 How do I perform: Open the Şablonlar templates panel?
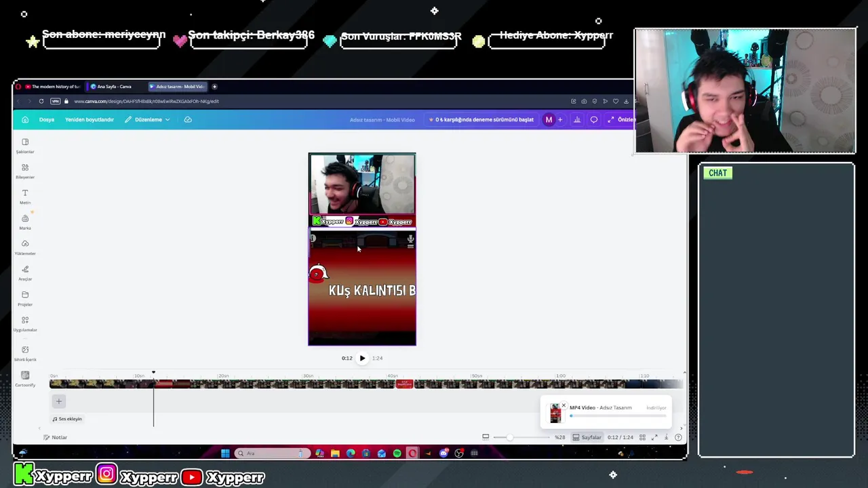pyautogui.click(x=25, y=146)
